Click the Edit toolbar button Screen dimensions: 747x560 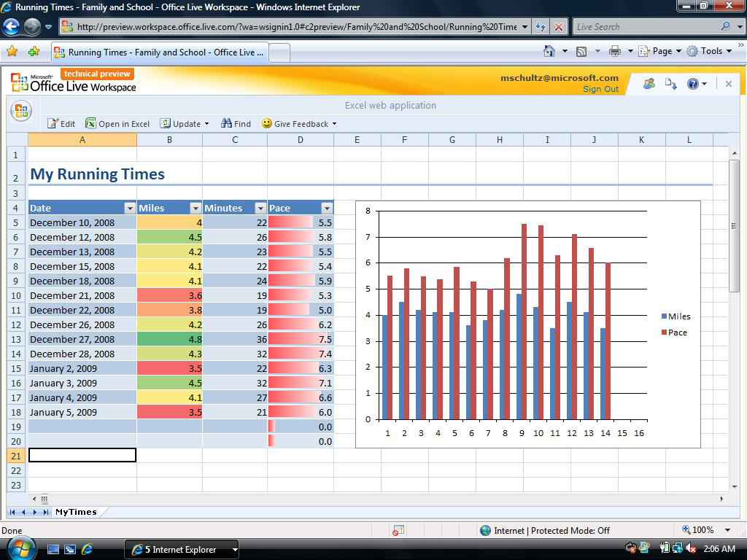[x=61, y=124]
